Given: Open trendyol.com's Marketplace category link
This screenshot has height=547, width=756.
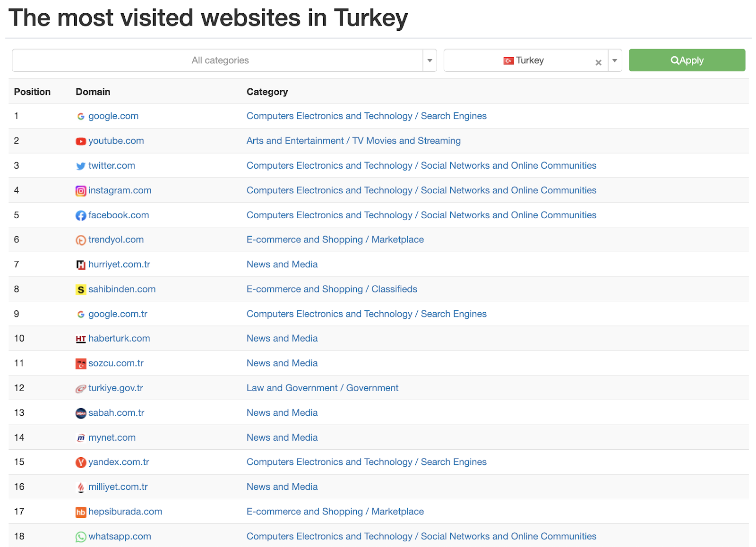Looking at the screenshot, I should (335, 239).
